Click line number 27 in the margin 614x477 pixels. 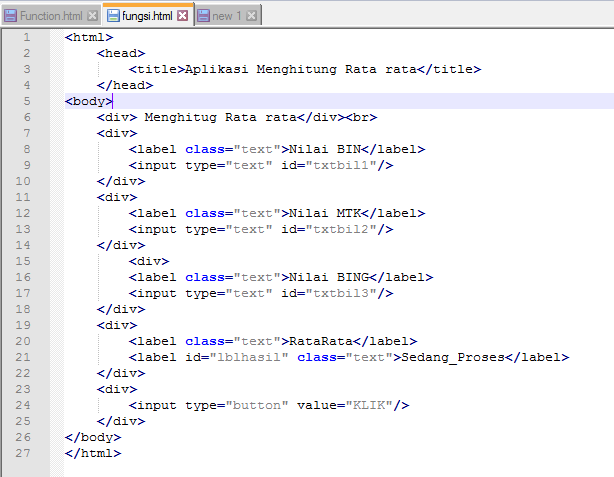(x=25, y=453)
